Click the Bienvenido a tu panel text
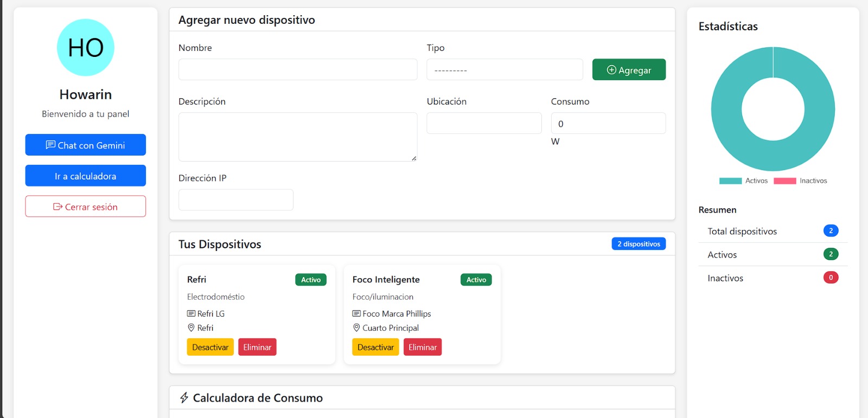The image size is (868, 418). (86, 114)
